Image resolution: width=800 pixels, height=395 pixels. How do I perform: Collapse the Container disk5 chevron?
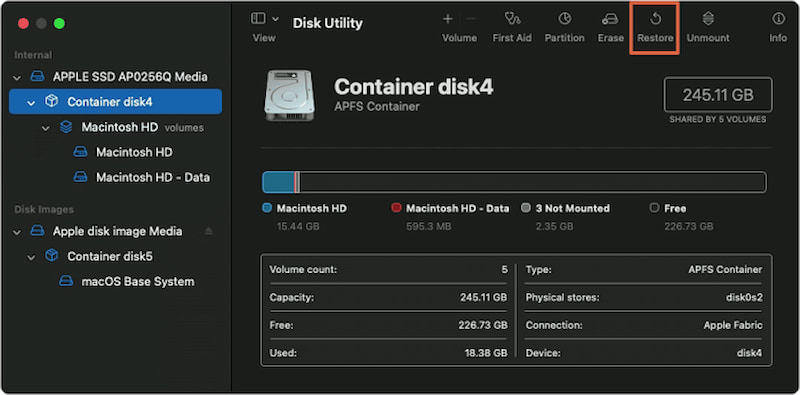[31, 257]
